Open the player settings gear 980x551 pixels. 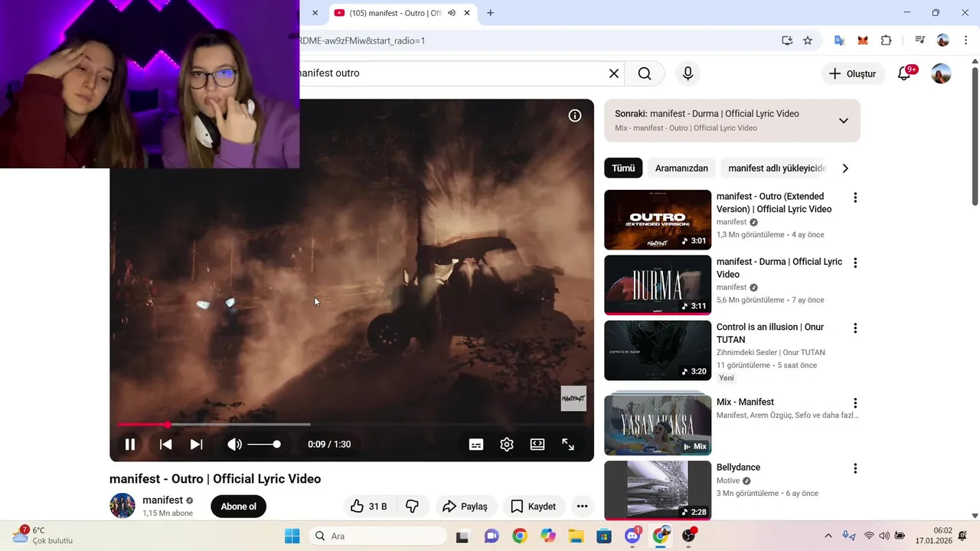pos(507,444)
